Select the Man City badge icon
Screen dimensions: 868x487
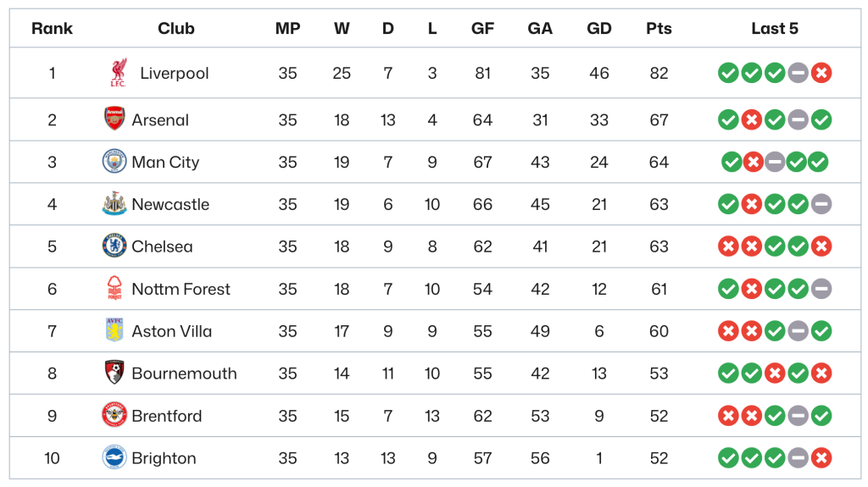click(x=114, y=162)
